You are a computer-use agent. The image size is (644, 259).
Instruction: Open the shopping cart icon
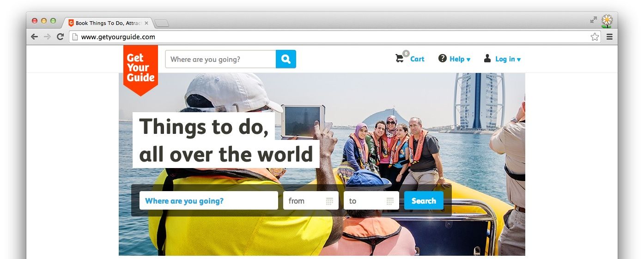[x=400, y=59]
